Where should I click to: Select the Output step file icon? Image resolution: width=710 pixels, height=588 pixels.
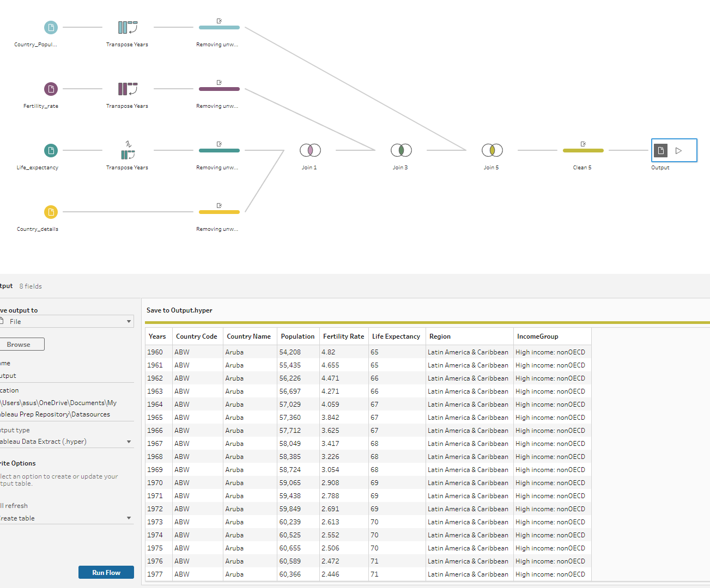[660, 151]
